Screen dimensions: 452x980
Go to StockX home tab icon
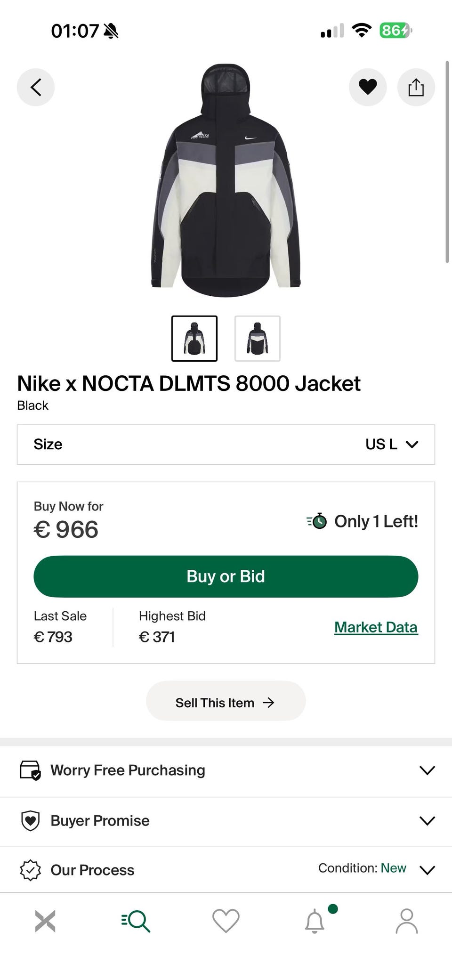(45, 921)
